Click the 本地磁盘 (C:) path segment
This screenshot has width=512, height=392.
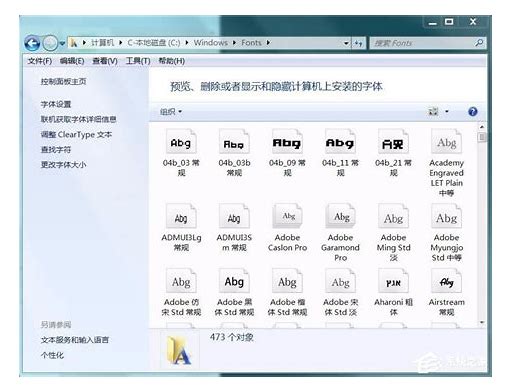coord(154,43)
